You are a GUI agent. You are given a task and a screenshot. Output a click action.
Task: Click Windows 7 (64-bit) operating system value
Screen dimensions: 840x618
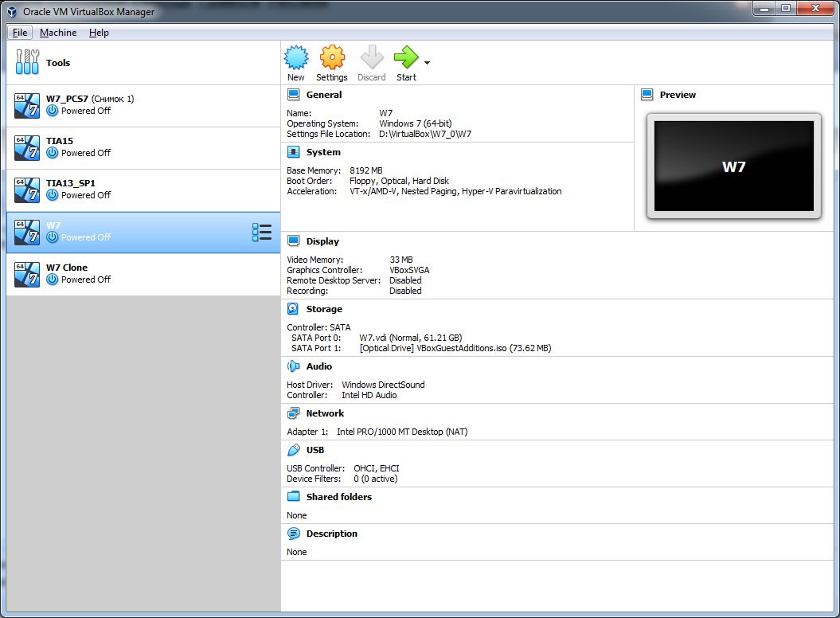[415, 123]
